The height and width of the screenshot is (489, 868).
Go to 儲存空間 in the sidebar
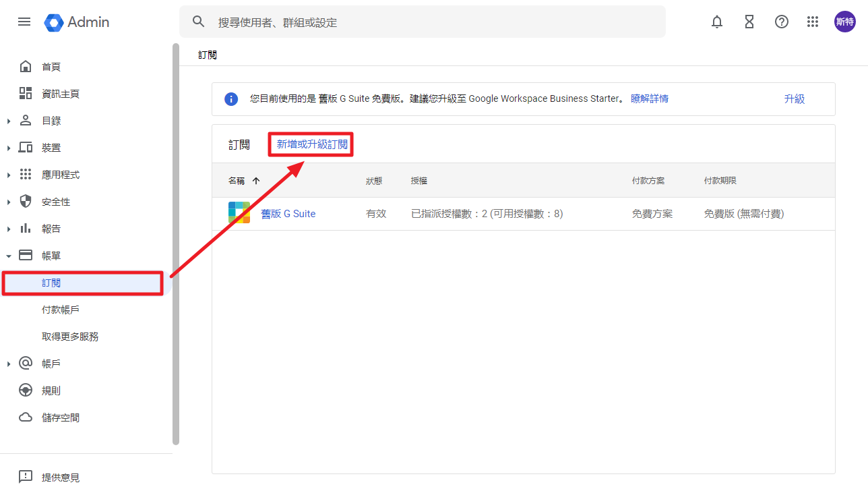(61, 418)
